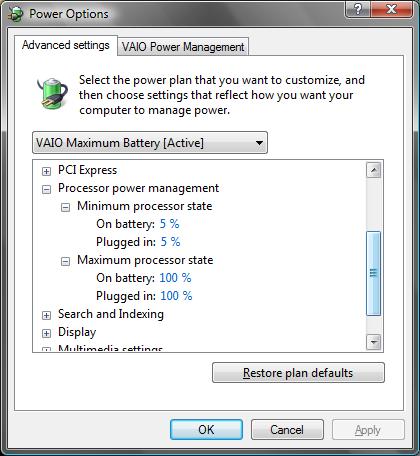Open the VAIO Maximum Battery plan dropdown
The height and width of the screenshot is (456, 420).
tap(150, 143)
